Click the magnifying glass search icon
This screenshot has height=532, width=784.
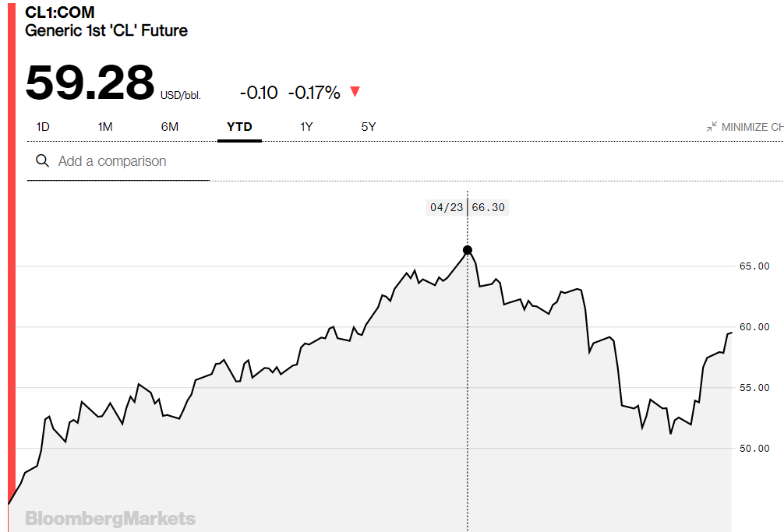[43, 161]
